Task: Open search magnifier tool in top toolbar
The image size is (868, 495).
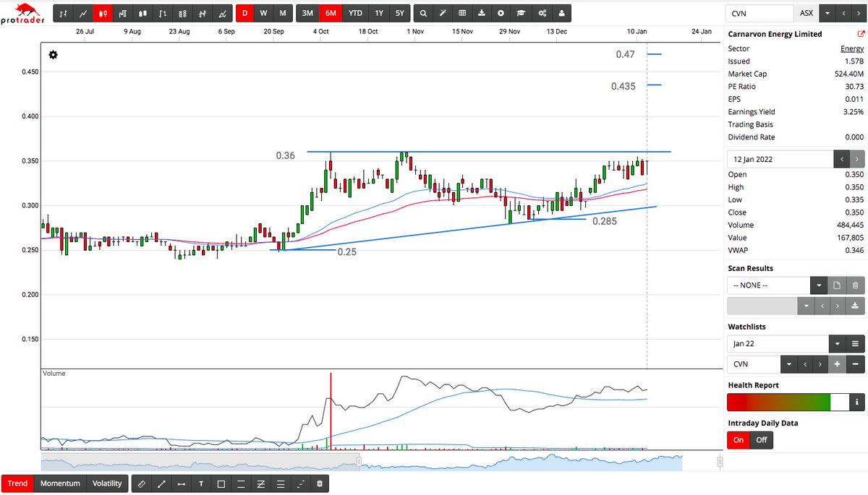Action: [x=423, y=13]
